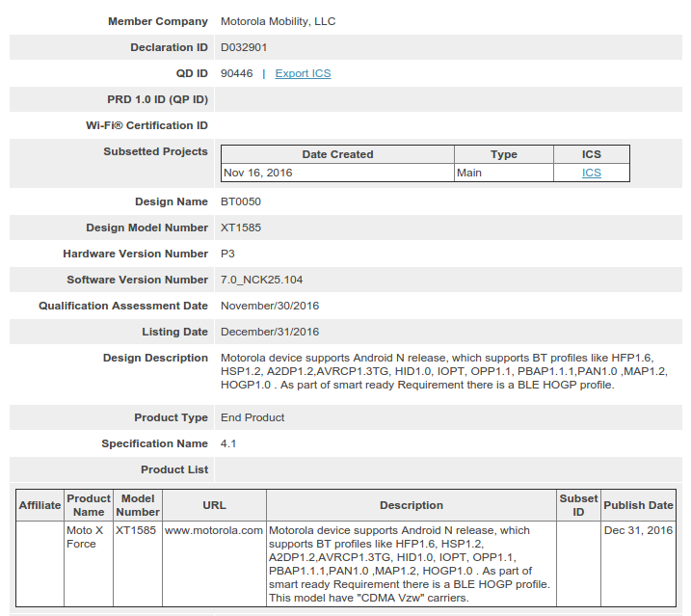Click the URL column header
Image resolution: width=691 pixels, height=616 pixels.
214,505
